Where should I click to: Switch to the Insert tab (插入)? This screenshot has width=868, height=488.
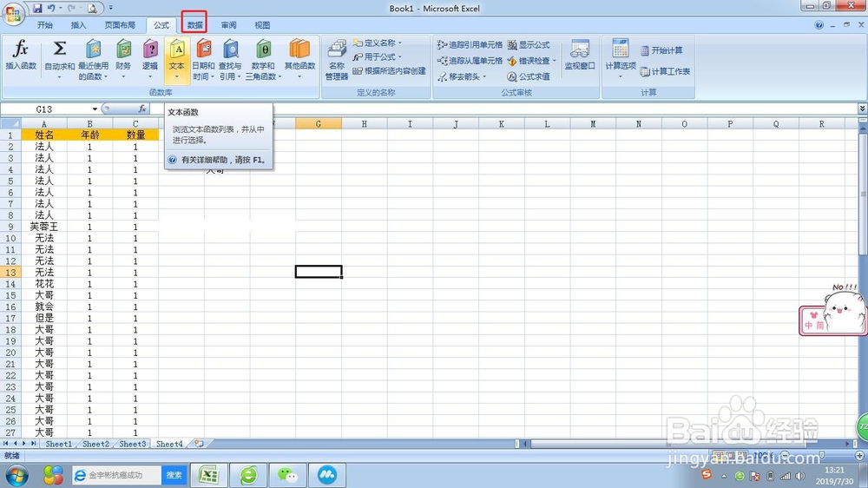pos(79,25)
